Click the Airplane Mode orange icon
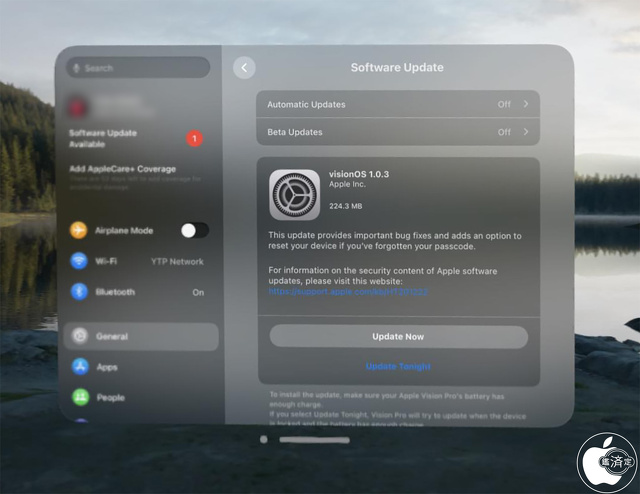 [x=78, y=230]
